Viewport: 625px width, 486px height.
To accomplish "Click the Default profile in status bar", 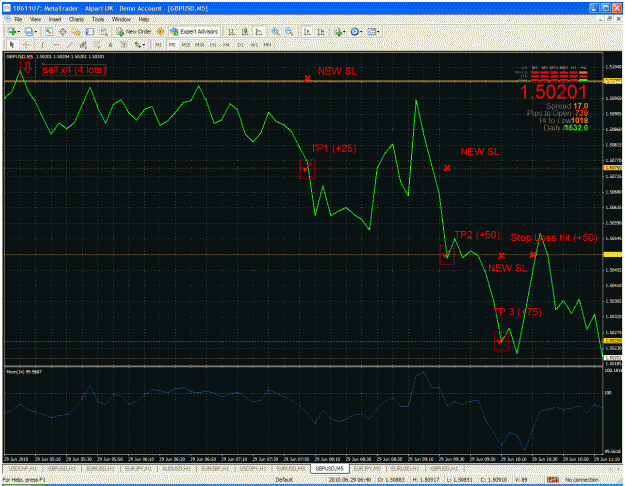I will point(284,480).
